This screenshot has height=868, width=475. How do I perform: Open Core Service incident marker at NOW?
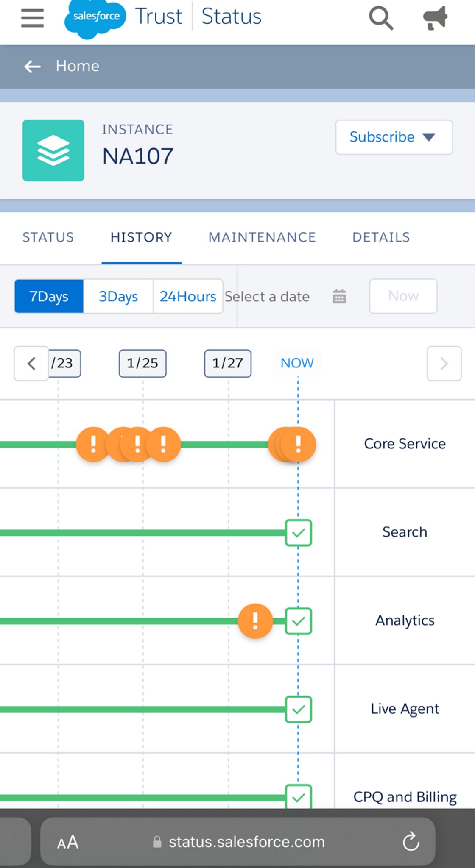pos(299,444)
